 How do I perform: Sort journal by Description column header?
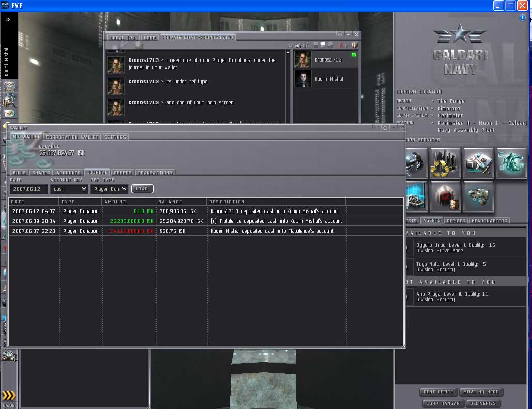pyautogui.click(x=276, y=202)
